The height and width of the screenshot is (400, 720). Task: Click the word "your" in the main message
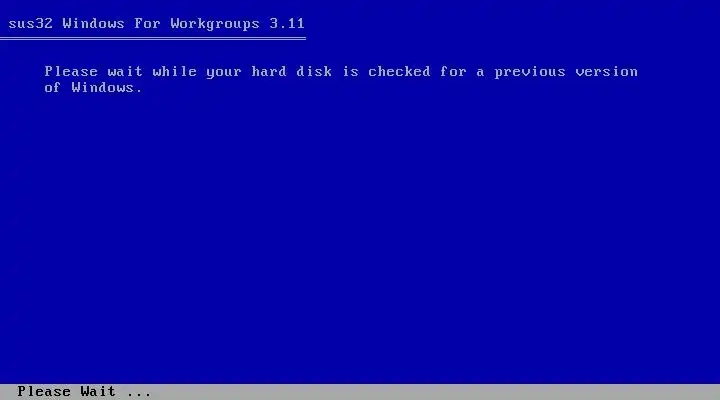pos(224,72)
